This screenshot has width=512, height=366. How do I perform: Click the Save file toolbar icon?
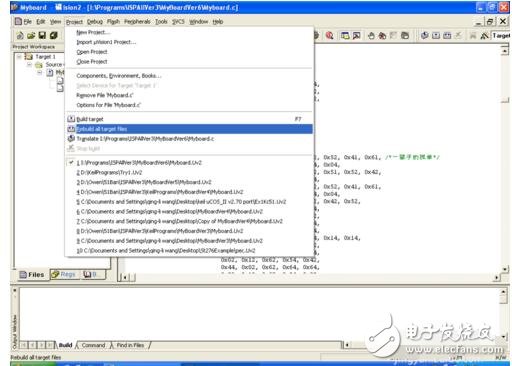(x=42, y=35)
